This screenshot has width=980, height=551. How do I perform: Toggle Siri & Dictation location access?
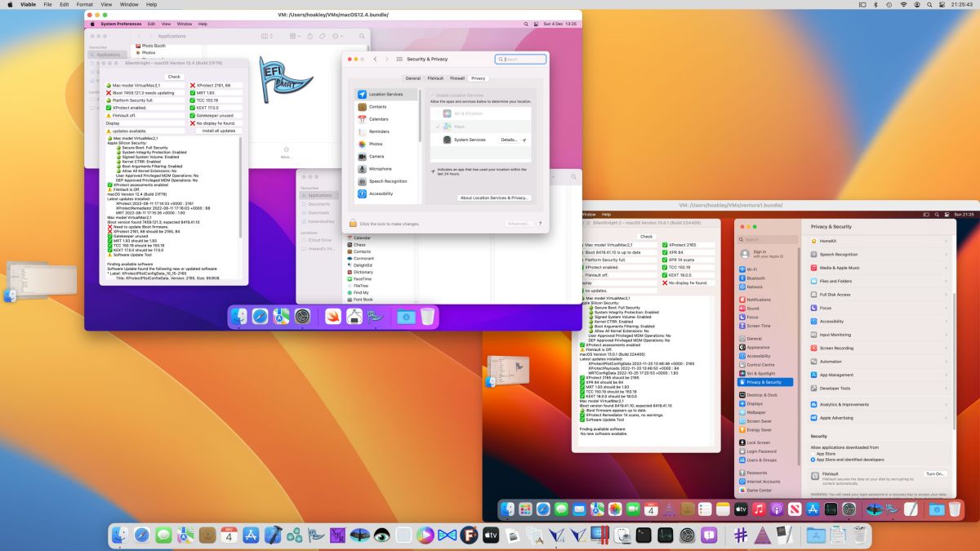(x=438, y=113)
